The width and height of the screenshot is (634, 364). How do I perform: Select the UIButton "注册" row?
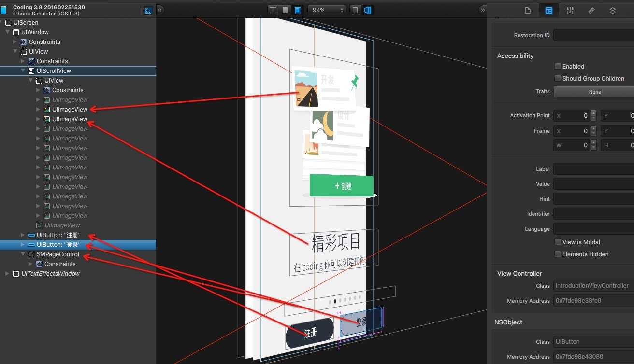[78, 235]
